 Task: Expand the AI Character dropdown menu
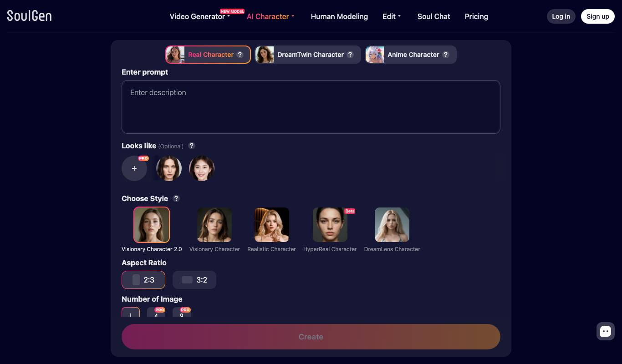[x=270, y=16]
